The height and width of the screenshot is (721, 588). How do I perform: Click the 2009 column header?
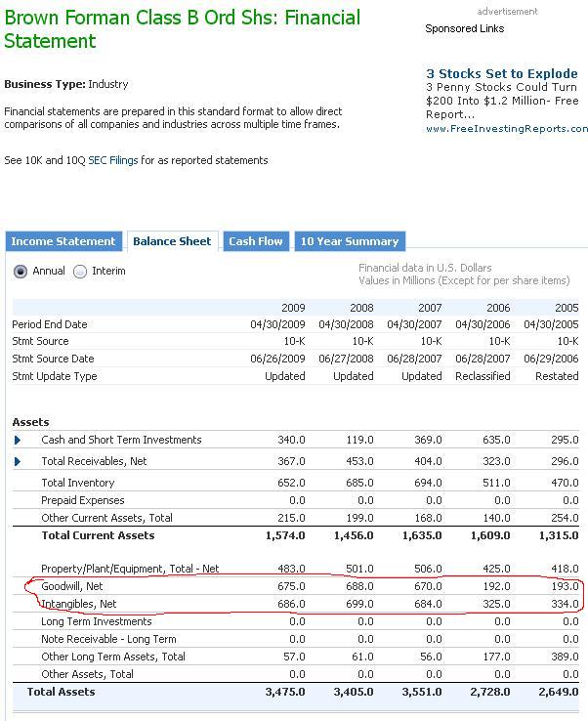point(292,308)
